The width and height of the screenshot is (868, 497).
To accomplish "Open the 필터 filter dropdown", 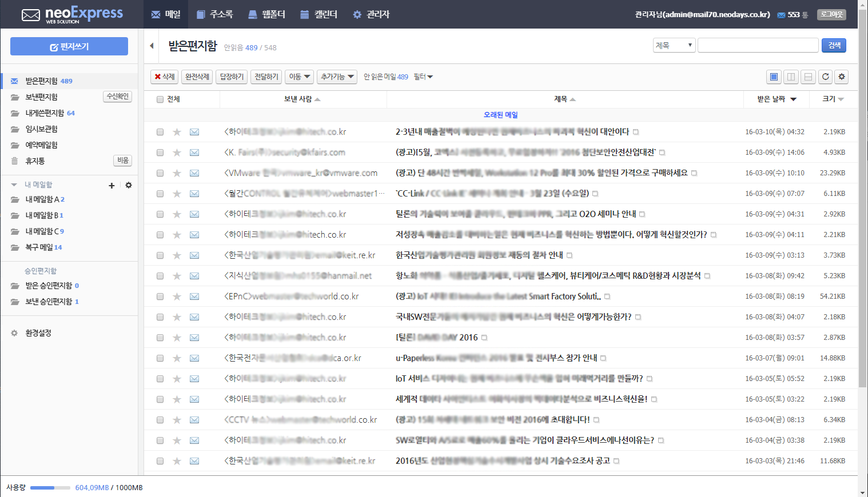I will [x=423, y=77].
